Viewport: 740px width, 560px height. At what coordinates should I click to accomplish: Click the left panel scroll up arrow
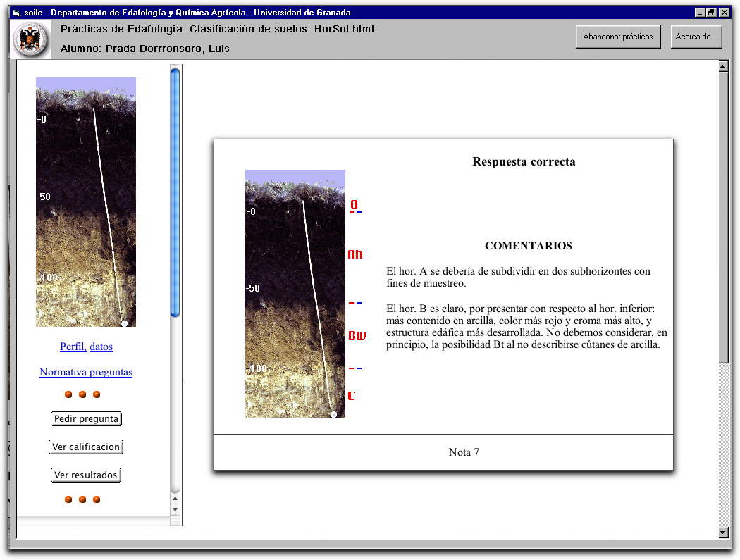pyautogui.click(x=175, y=498)
